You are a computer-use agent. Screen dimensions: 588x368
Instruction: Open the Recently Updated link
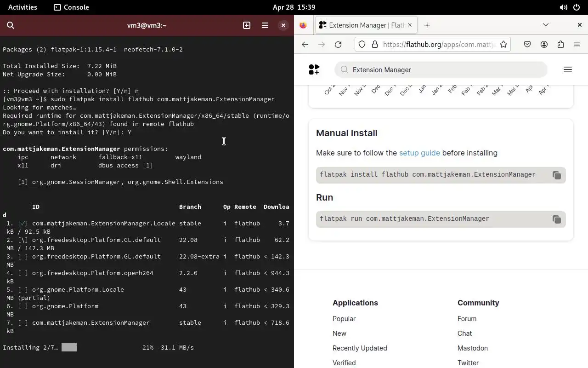(360, 348)
